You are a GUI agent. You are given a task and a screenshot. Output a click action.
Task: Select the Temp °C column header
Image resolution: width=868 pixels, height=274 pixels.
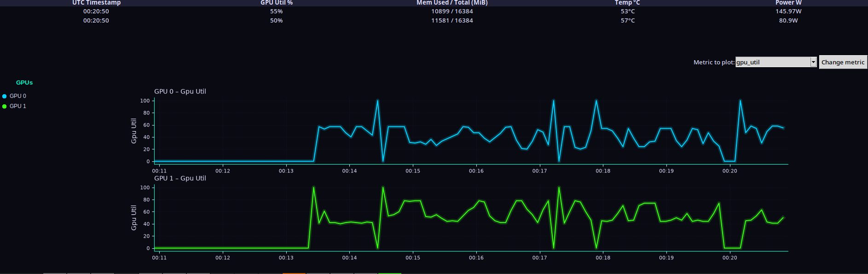click(x=627, y=3)
